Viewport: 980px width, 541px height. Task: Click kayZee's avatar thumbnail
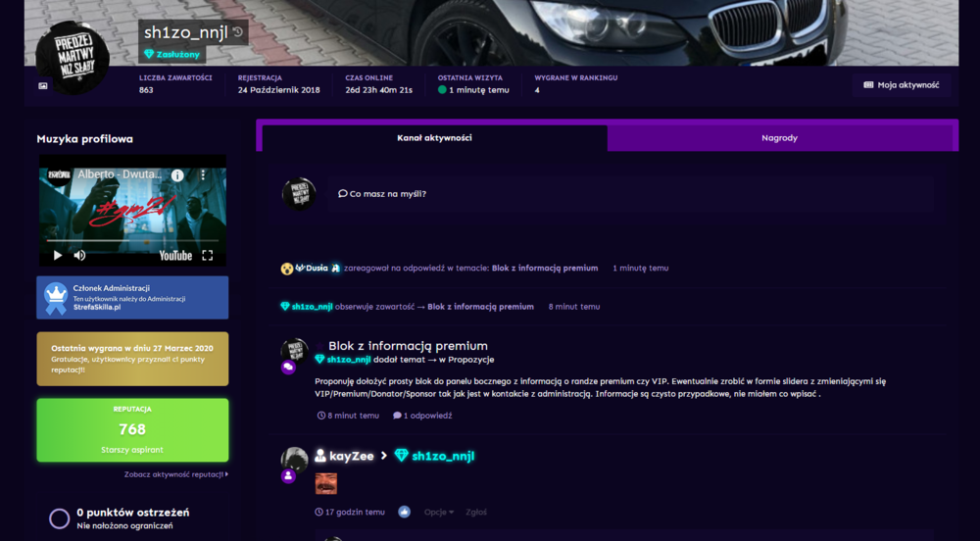click(294, 461)
